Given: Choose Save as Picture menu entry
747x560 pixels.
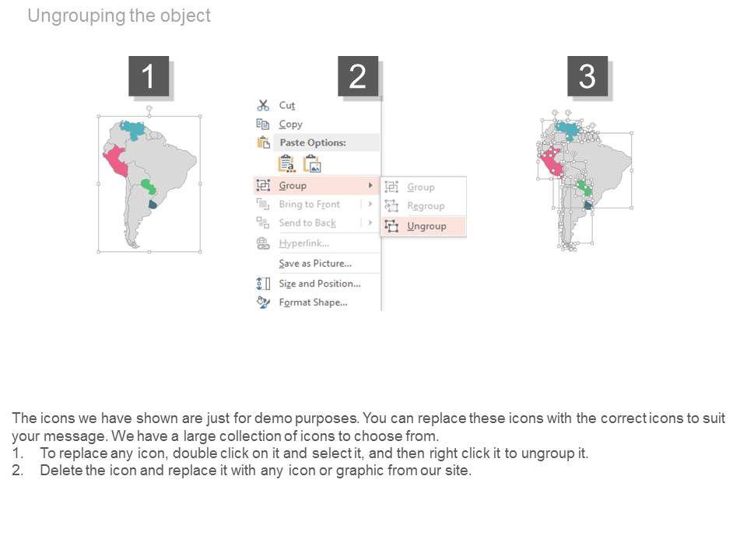Looking at the screenshot, I should [315, 263].
